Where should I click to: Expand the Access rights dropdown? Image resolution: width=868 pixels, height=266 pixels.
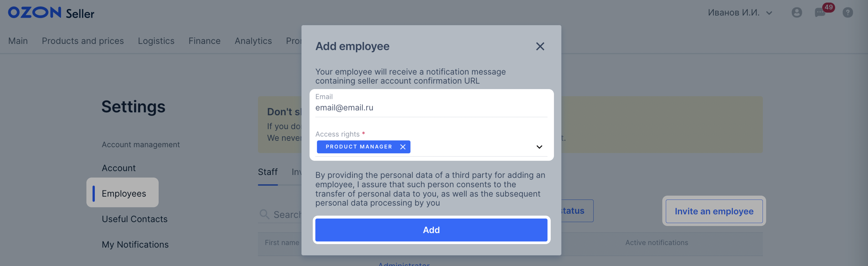click(539, 147)
